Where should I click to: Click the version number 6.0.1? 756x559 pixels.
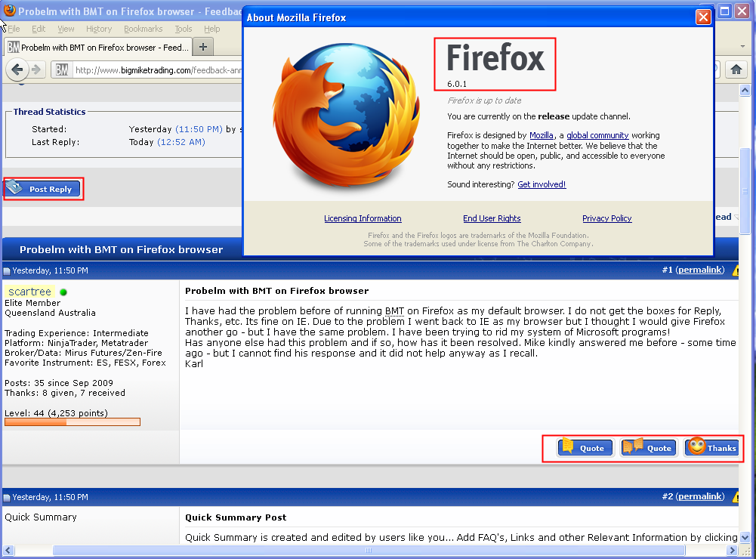pyautogui.click(x=457, y=84)
